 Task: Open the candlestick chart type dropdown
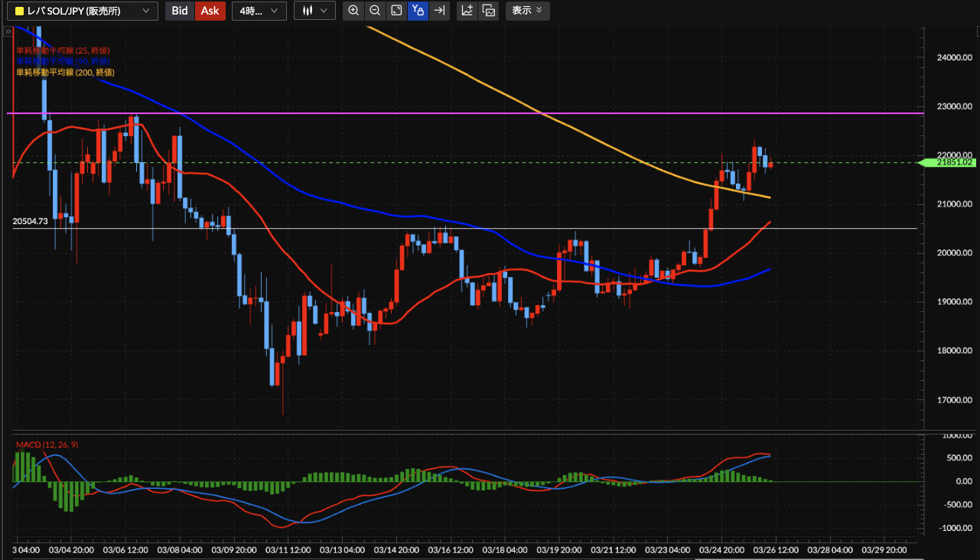314,11
